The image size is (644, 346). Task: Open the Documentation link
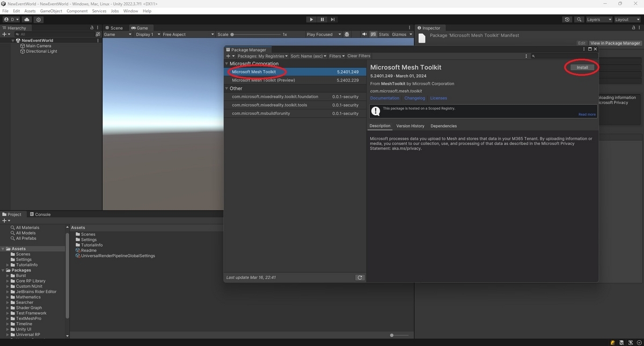[385, 98]
